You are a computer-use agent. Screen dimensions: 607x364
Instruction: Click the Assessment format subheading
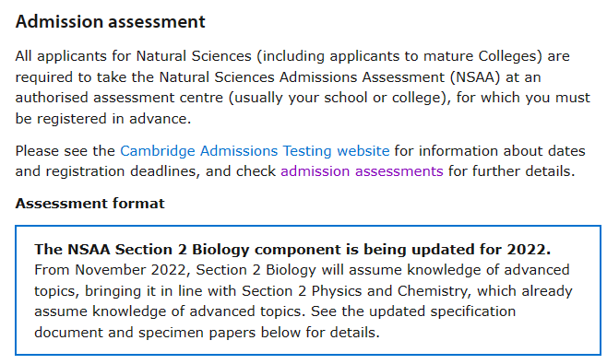point(89,203)
